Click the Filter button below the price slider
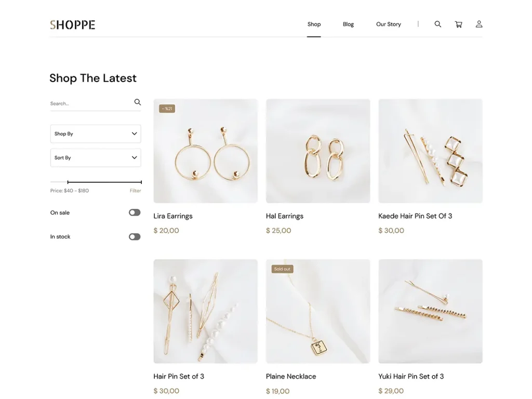 click(x=135, y=190)
